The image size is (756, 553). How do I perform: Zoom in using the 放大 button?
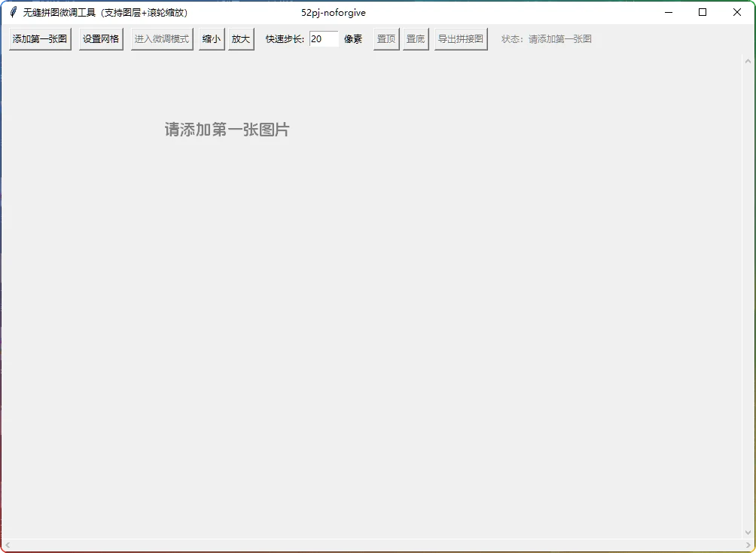pyautogui.click(x=240, y=38)
